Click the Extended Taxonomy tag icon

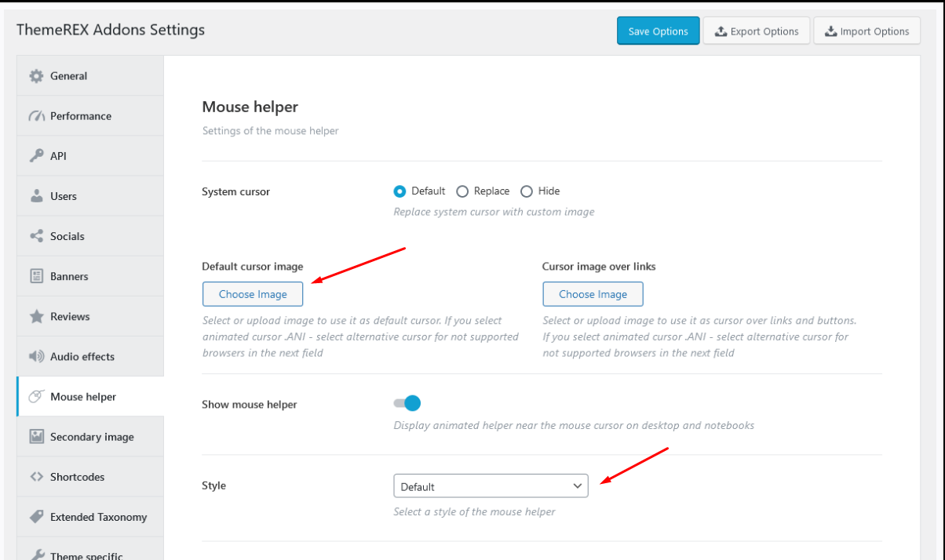coord(36,517)
